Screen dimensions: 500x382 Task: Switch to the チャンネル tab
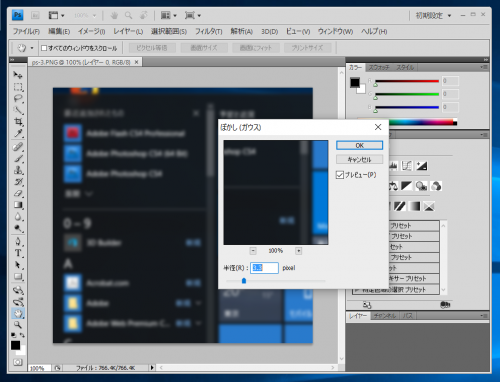click(385, 315)
